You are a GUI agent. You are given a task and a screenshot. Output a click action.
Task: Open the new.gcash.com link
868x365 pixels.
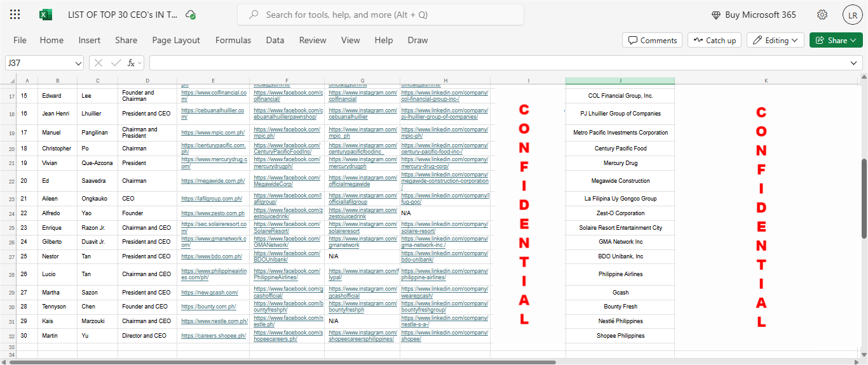click(210, 293)
